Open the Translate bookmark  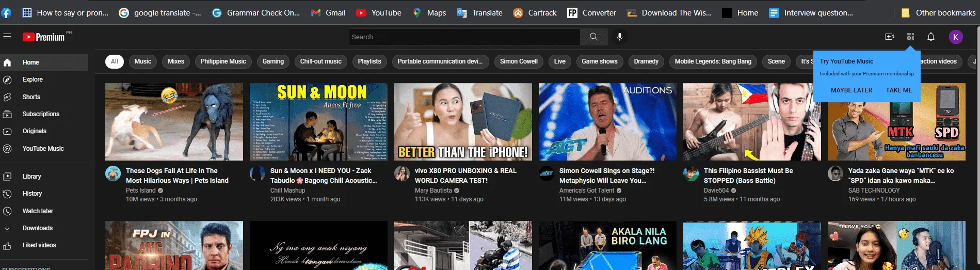[479, 12]
